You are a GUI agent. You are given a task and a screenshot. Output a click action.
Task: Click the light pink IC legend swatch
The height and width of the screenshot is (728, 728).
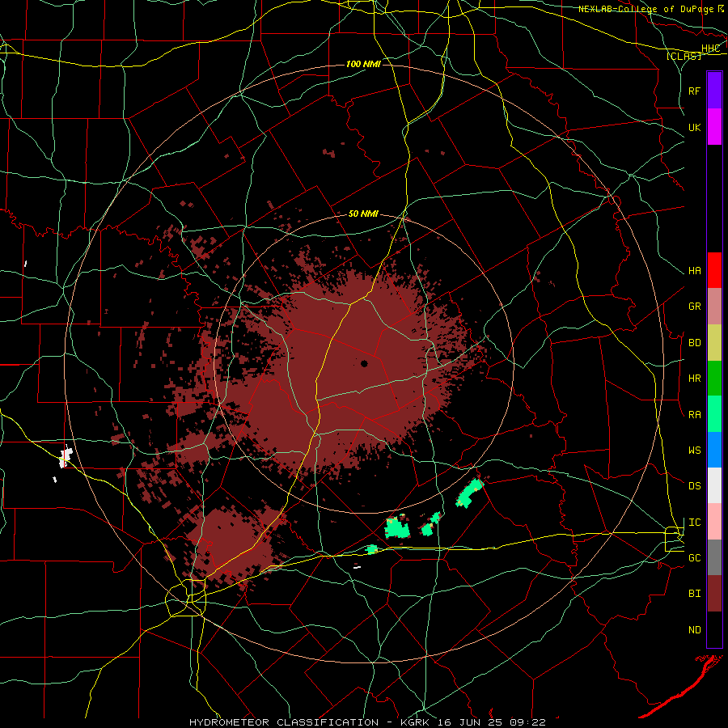714,522
